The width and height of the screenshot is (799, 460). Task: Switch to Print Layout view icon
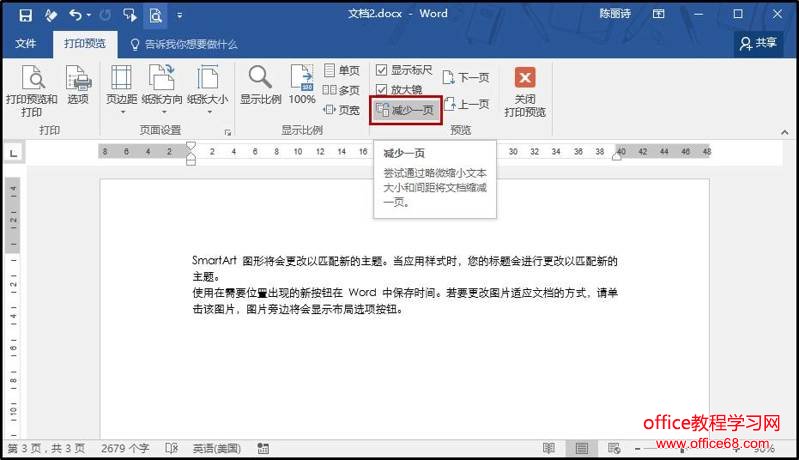coord(581,448)
